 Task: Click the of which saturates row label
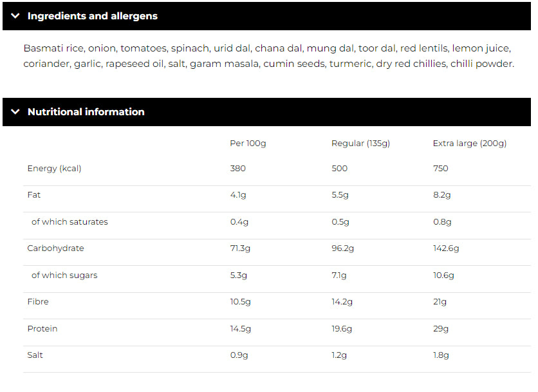[70, 222]
